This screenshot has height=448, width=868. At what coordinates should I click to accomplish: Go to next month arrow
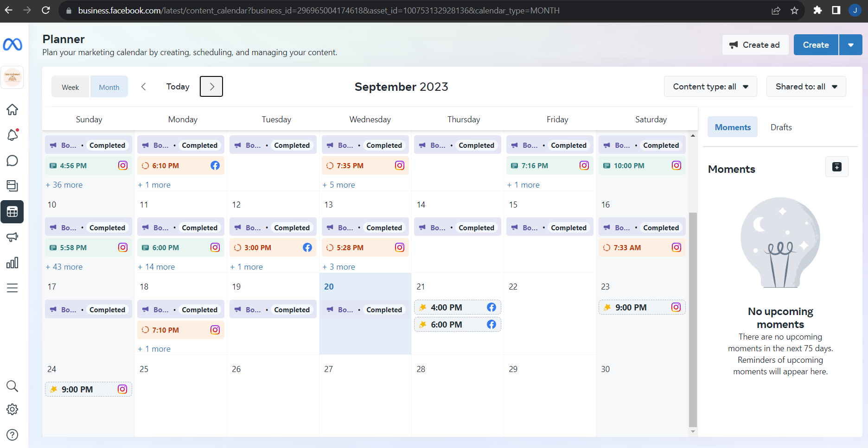pos(211,87)
